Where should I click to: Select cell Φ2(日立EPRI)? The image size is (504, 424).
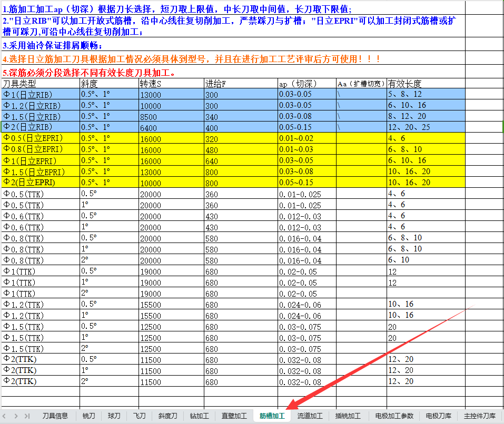pos(41,183)
